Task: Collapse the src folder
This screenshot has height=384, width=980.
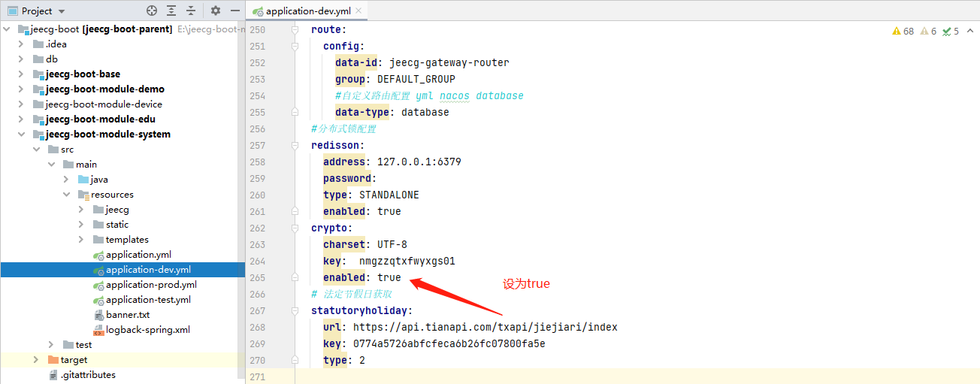Action: [38, 149]
